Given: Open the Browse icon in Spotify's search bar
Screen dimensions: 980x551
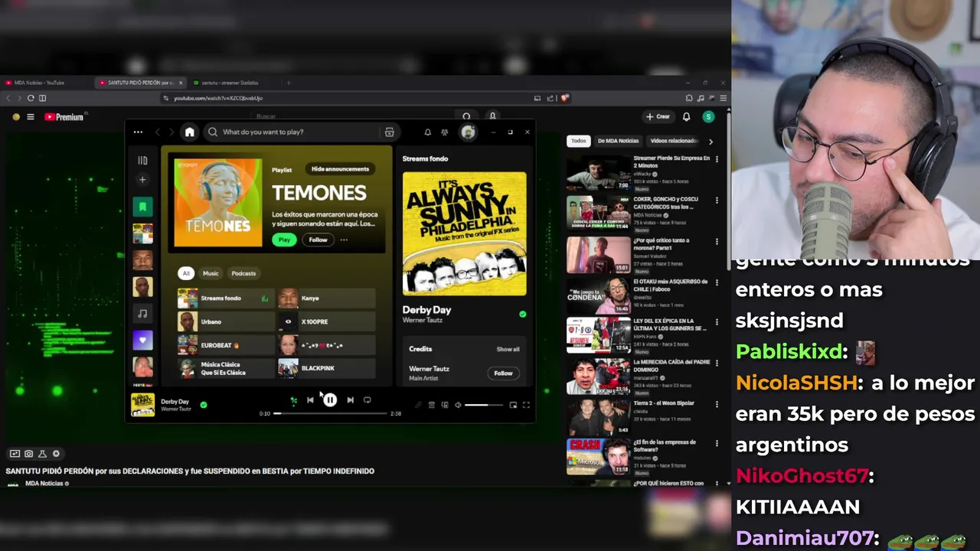Looking at the screenshot, I should tap(390, 132).
